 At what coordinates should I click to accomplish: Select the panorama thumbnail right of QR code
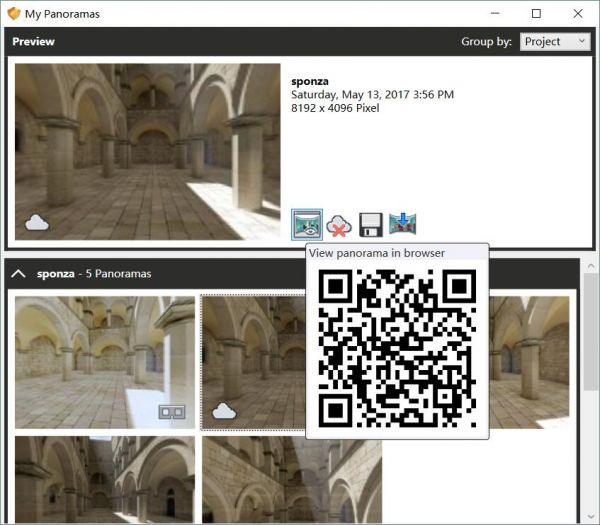[x=529, y=362]
